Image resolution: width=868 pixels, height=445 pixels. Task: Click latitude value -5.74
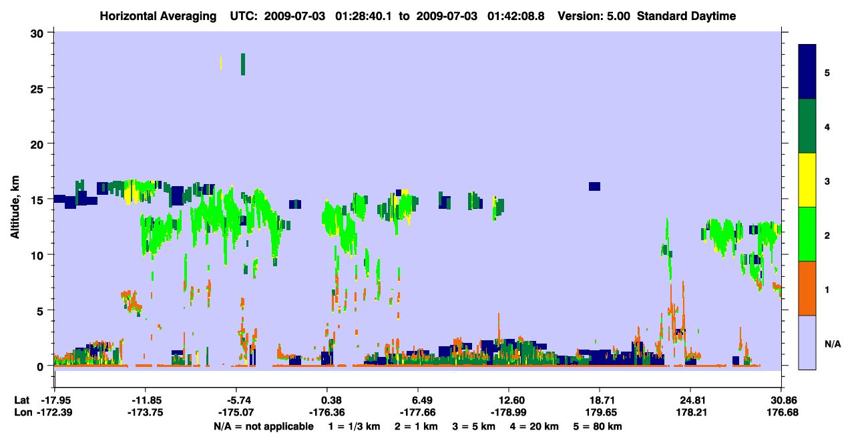click(x=239, y=400)
